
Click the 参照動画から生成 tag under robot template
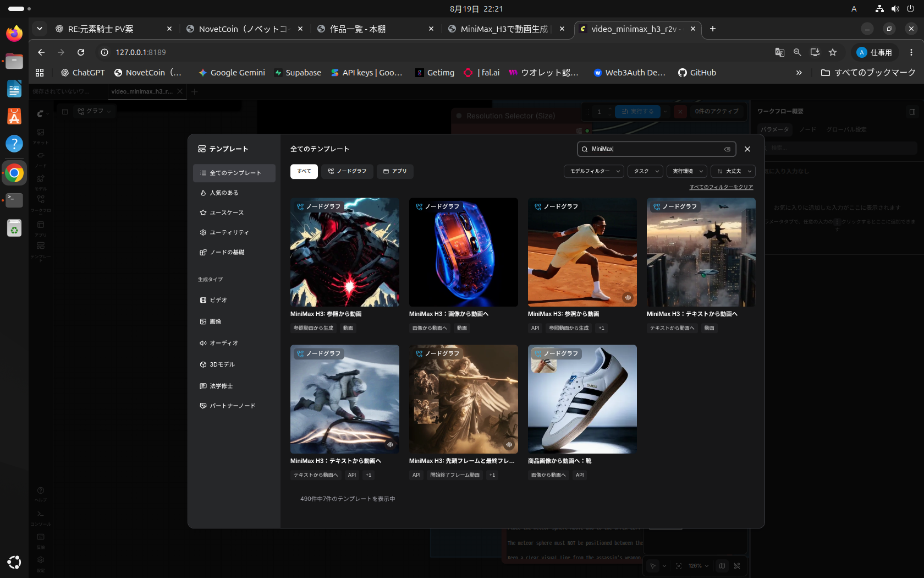click(313, 328)
